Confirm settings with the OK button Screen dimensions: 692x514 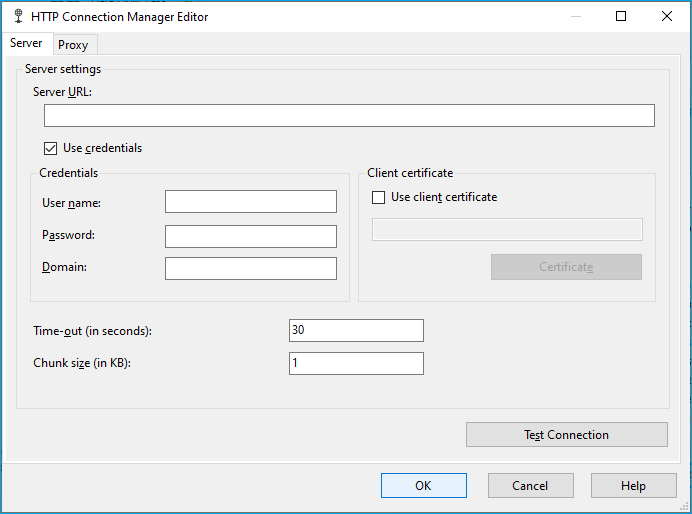click(424, 485)
